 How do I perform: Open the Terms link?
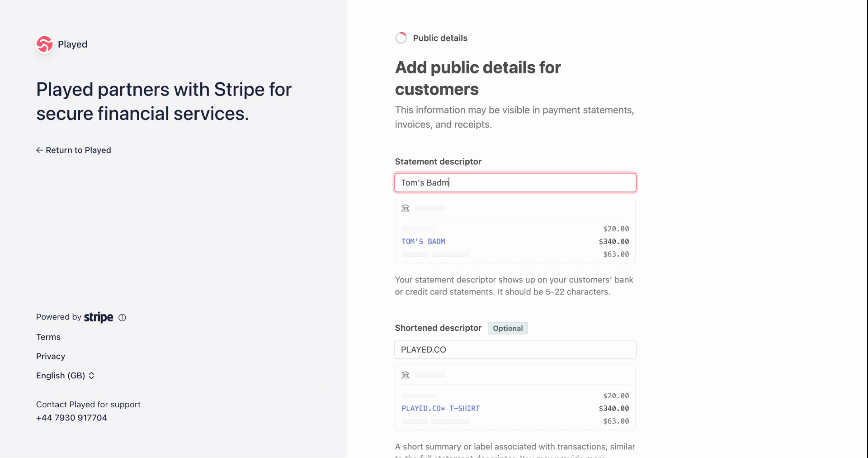click(x=48, y=337)
